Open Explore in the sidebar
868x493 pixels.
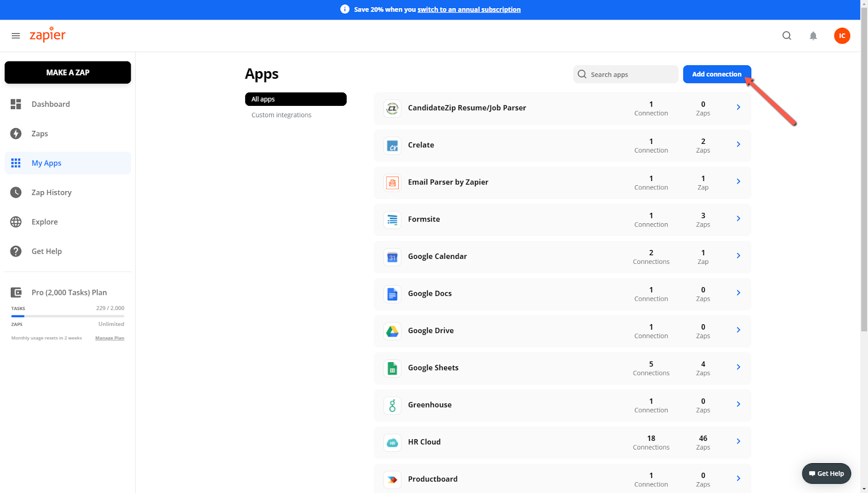pos(68,222)
